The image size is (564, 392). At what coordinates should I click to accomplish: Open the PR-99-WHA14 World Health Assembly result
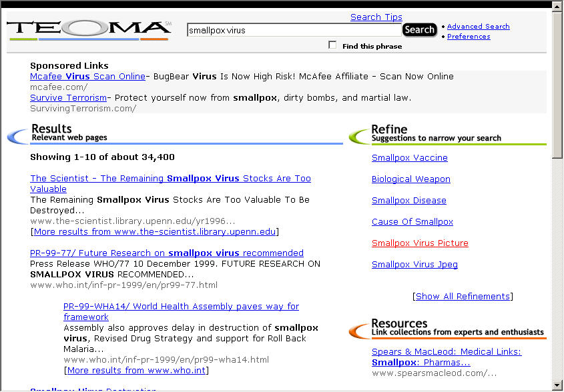181,307
